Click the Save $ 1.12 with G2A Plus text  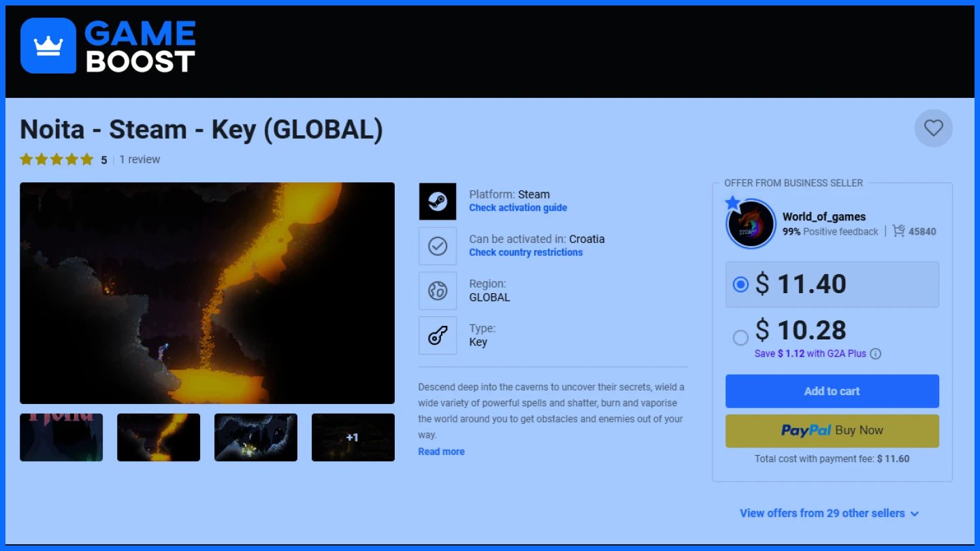click(811, 354)
